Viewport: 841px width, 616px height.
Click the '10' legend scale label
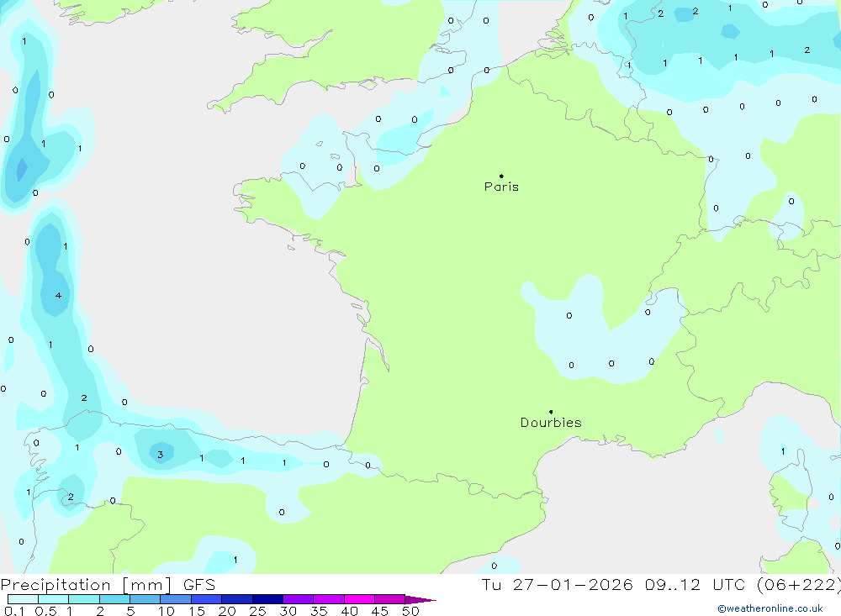(x=167, y=611)
